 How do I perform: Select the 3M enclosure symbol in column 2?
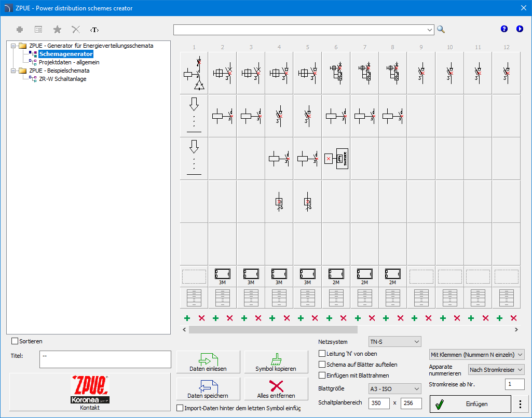[x=222, y=276]
